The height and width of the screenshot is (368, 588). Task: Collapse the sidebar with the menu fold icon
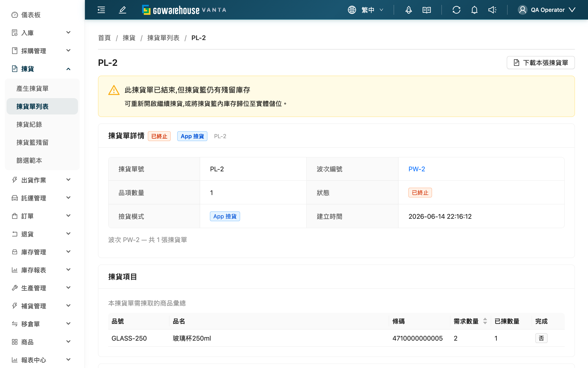pos(101,10)
